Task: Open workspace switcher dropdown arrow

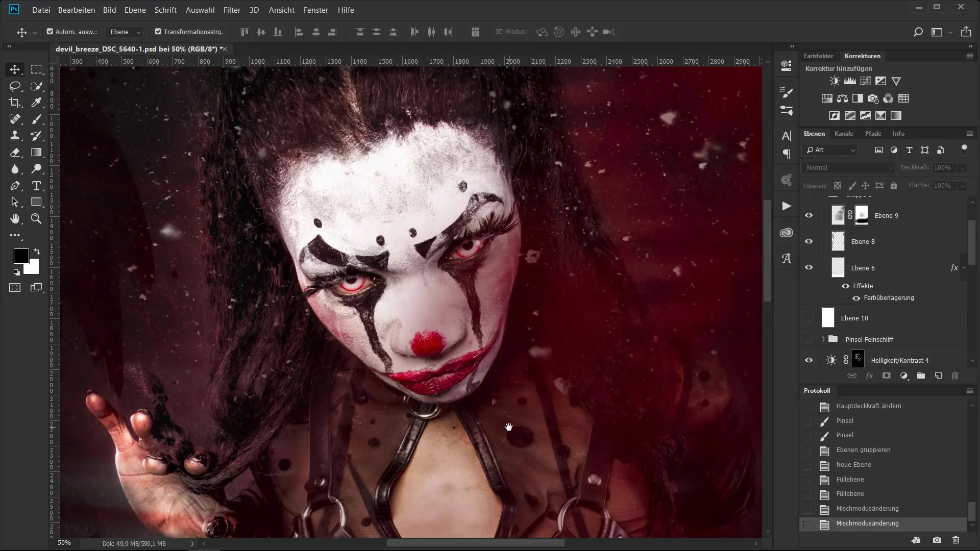Action: click(x=950, y=32)
